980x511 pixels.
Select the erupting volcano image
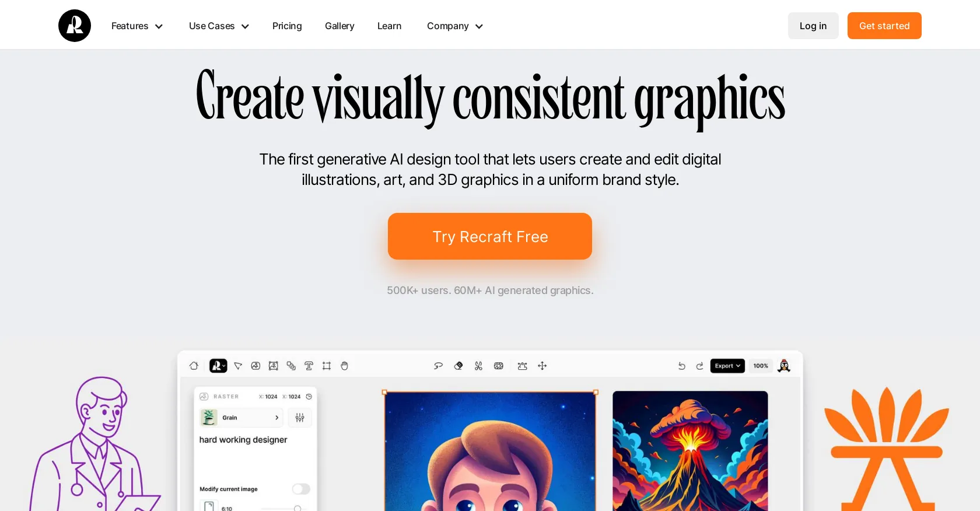[690, 452]
